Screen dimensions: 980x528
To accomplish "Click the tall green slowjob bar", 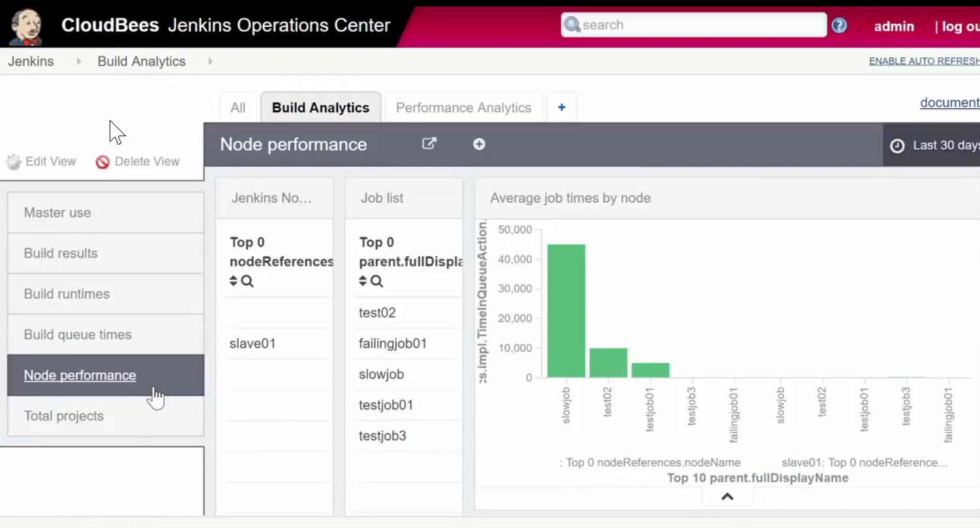I will coord(566,310).
